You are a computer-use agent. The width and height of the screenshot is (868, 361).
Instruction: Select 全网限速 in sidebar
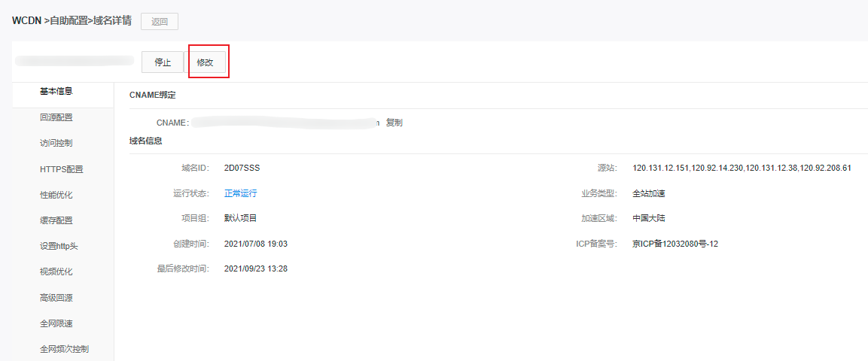(x=56, y=323)
